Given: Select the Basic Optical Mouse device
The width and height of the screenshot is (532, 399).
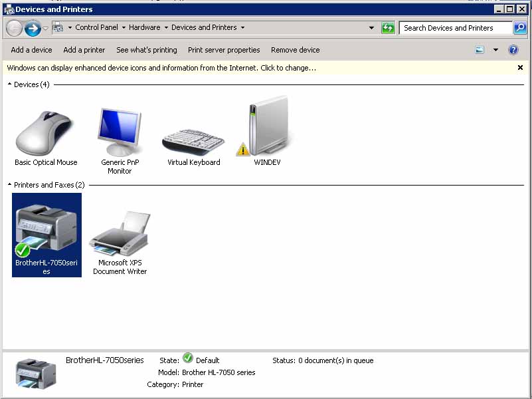Looking at the screenshot, I should 44,130.
